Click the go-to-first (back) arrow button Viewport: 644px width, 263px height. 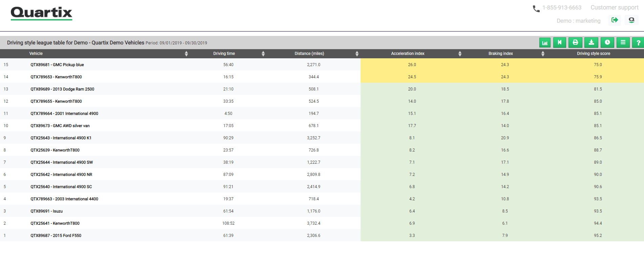(x=560, y=43)
